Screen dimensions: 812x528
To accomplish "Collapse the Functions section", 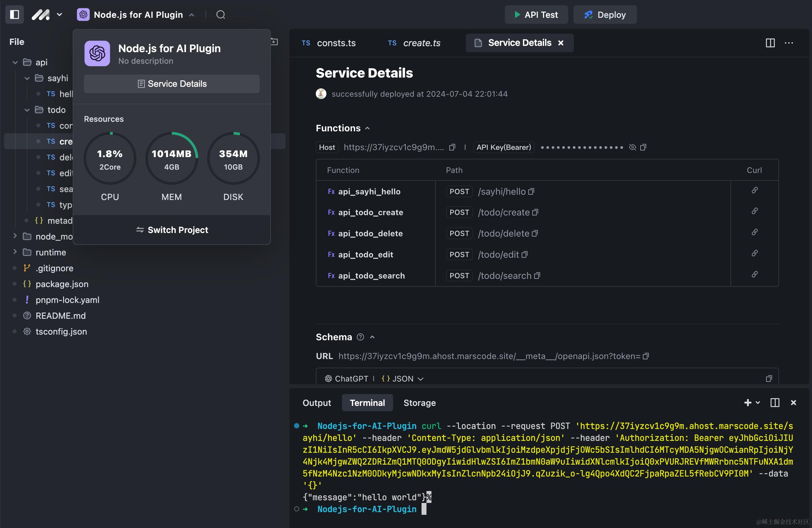I will point(367,128).
